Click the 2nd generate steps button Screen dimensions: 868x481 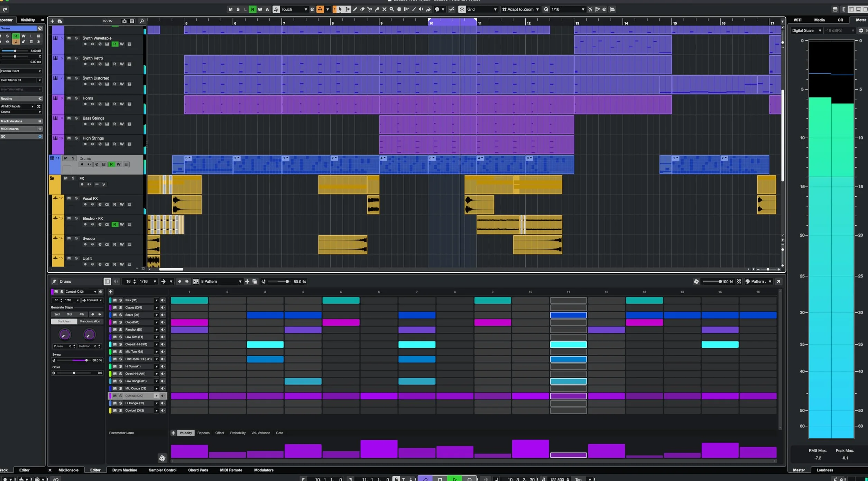click(57, 314)
